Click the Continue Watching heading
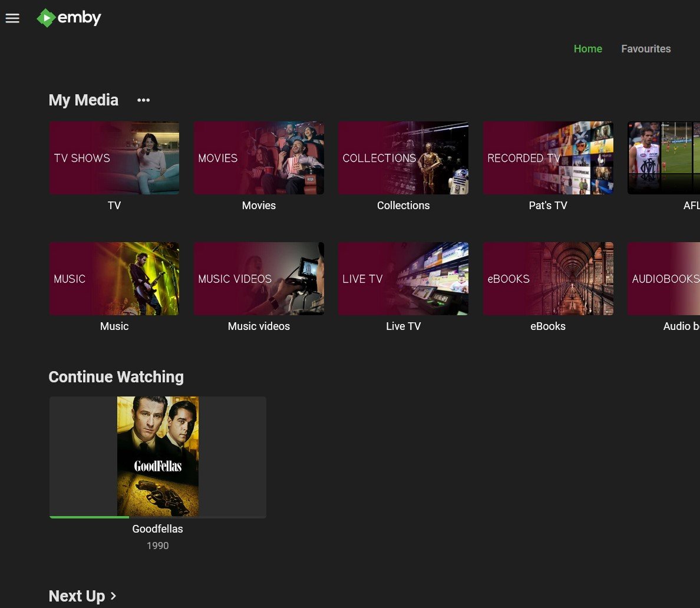Image resolution: width=700 pixels, height=608 pixels. tap(116, 377)
